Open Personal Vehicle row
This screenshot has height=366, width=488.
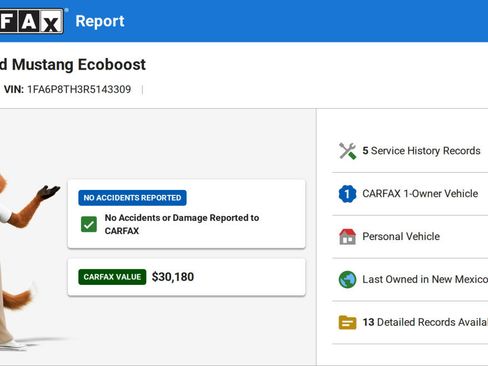click(401, 236)
